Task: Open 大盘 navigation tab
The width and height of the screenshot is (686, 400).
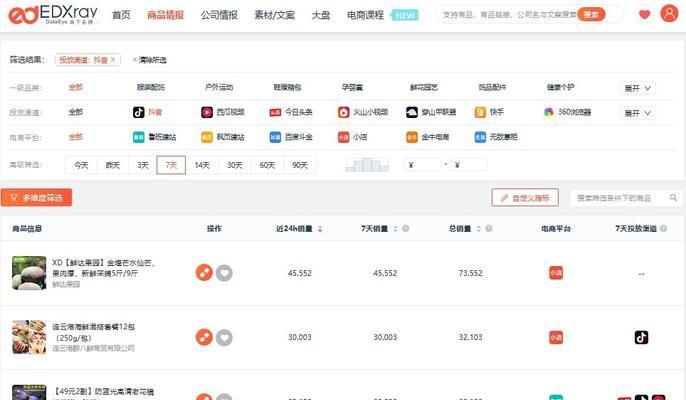Action: pos(321,15)
